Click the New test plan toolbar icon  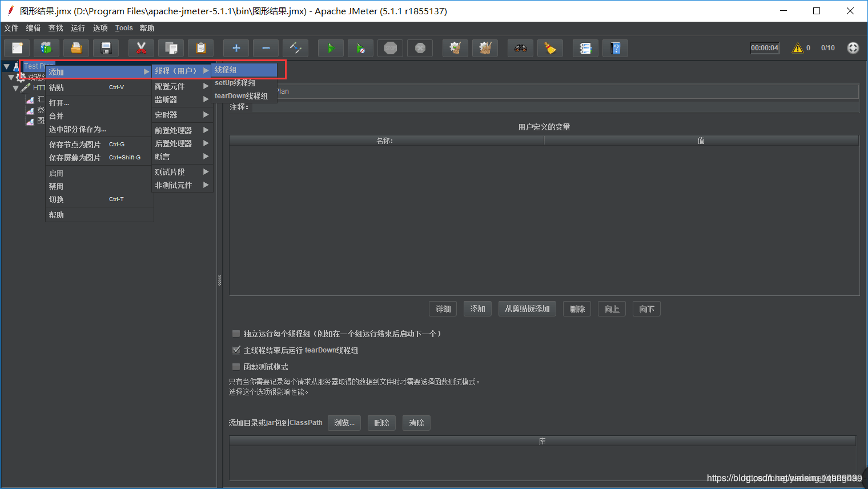click(17, 48)
